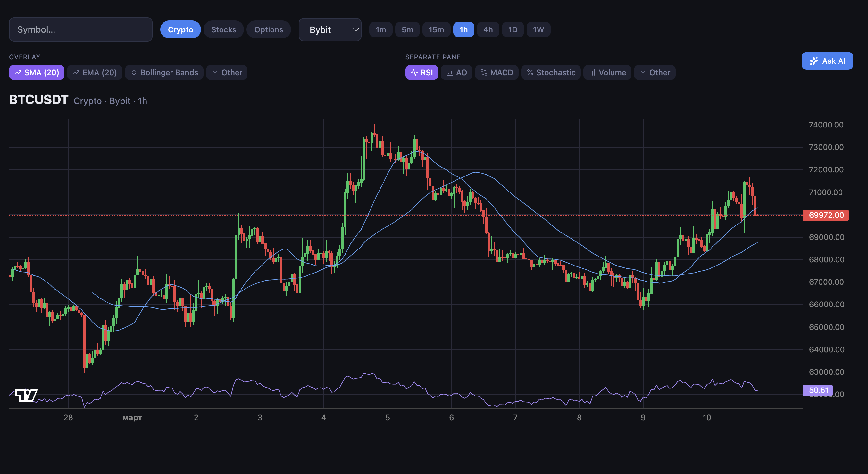Click the RSI pulse icon
This screenshot has width=868, height=474.
(x=414, y=73)
